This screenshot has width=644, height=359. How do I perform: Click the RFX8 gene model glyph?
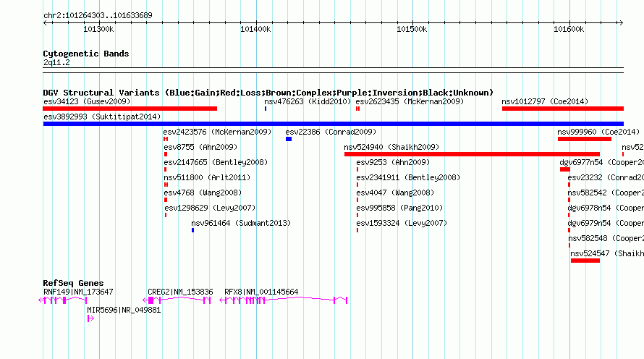pos(284,300)
